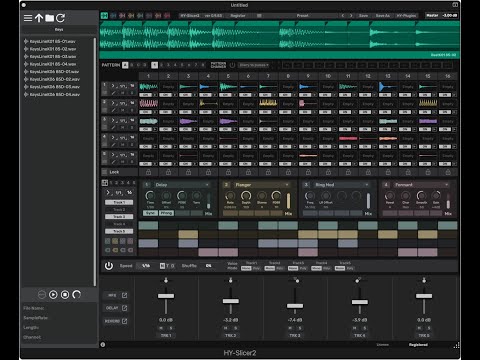This screenshot has width=480, height=360.
Task: Solo track TRK 3
Action: pos(300,328)
